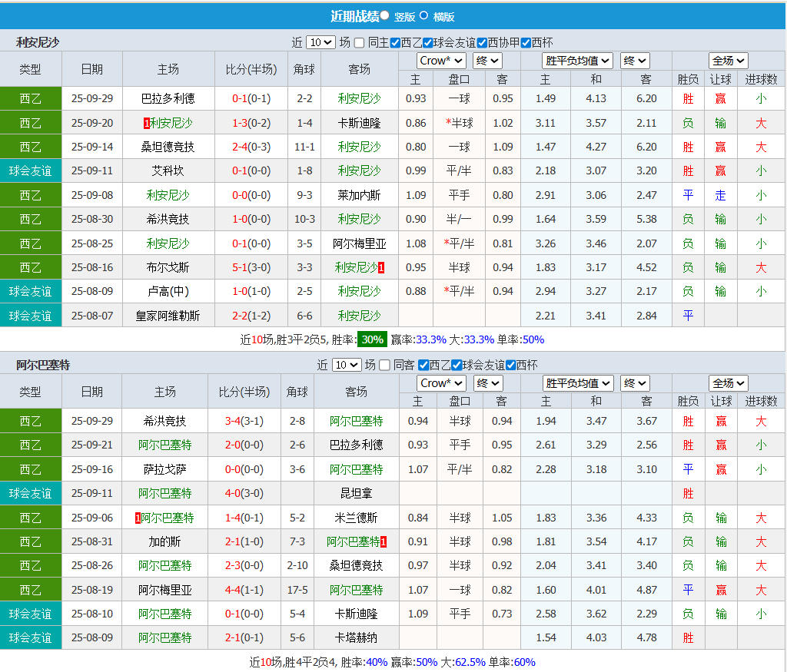Select the 横版 layout radio button
The width and height of the screenshot is (787, 672).
423,15
